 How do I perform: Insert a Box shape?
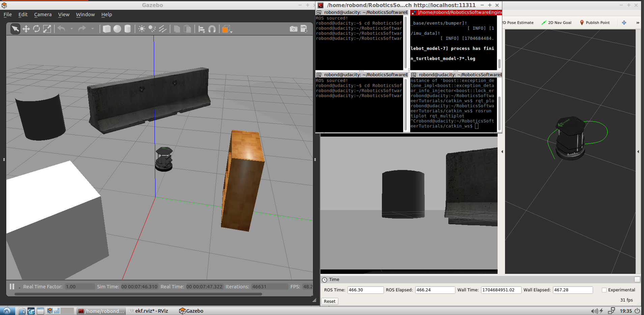107,29
